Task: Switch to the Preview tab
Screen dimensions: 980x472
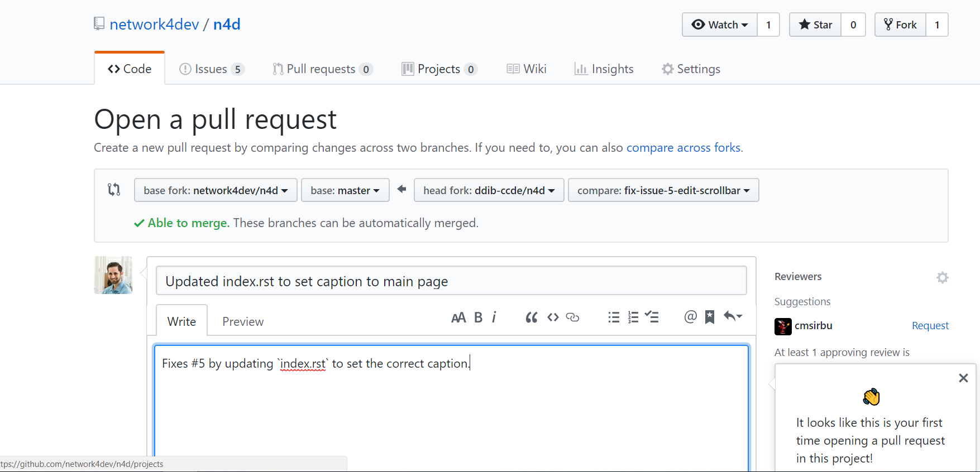Action: (243, 321)
